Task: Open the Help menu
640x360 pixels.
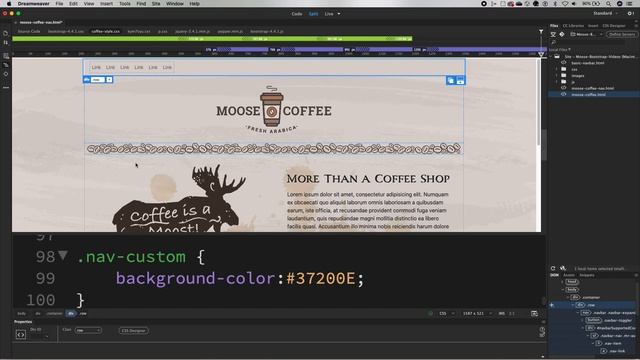Action: pyautogui.click(x=195, y=4)
